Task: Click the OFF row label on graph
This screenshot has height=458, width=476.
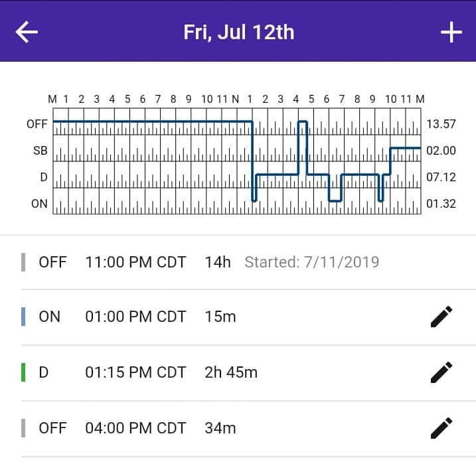Action: (x=37, y=124)
